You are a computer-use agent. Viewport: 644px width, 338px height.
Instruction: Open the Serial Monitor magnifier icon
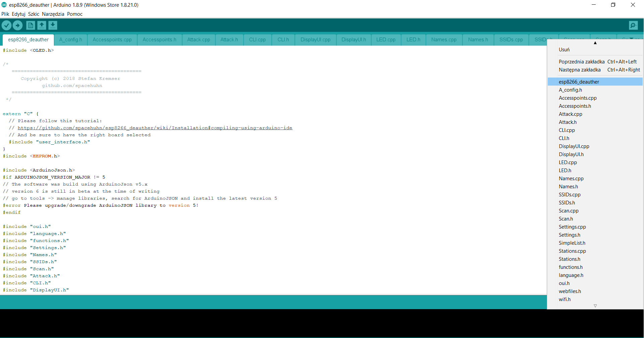[x=633, y=25]
